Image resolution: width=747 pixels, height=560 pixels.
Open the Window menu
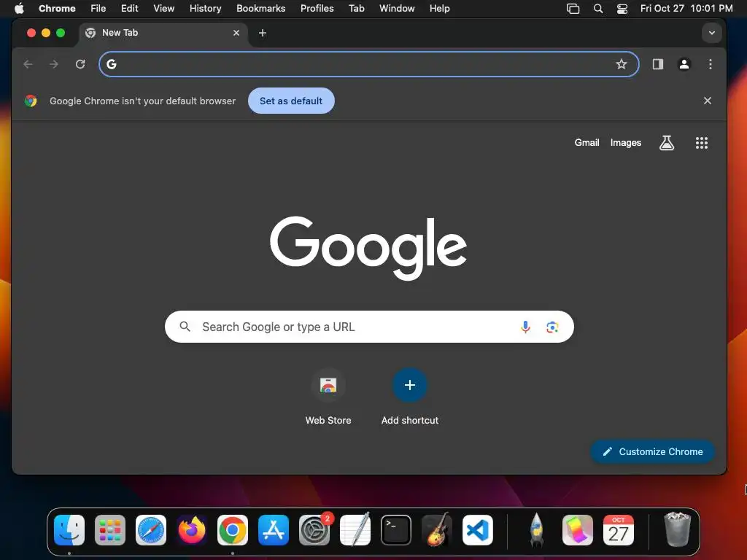397,8
